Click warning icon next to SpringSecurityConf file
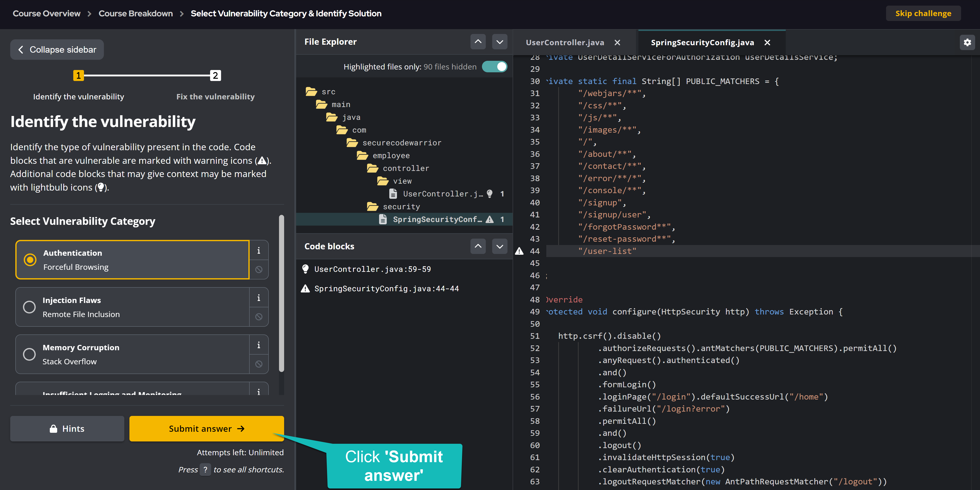This screenshot has width=980, height=490. pyautogui.click(x=490, y=219)
